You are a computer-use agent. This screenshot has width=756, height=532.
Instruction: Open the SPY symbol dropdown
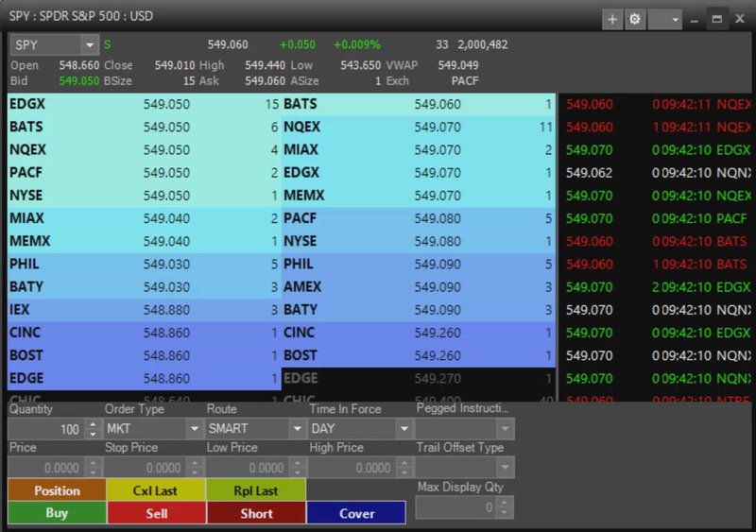[90, 44]
